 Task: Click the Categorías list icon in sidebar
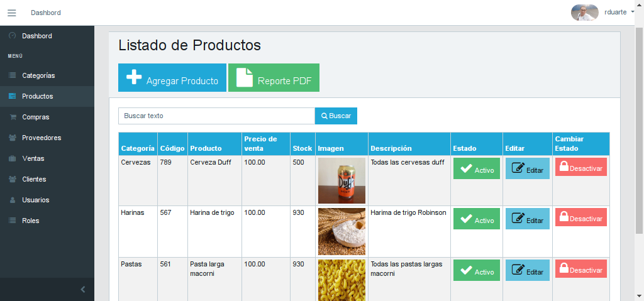(12, 75)
